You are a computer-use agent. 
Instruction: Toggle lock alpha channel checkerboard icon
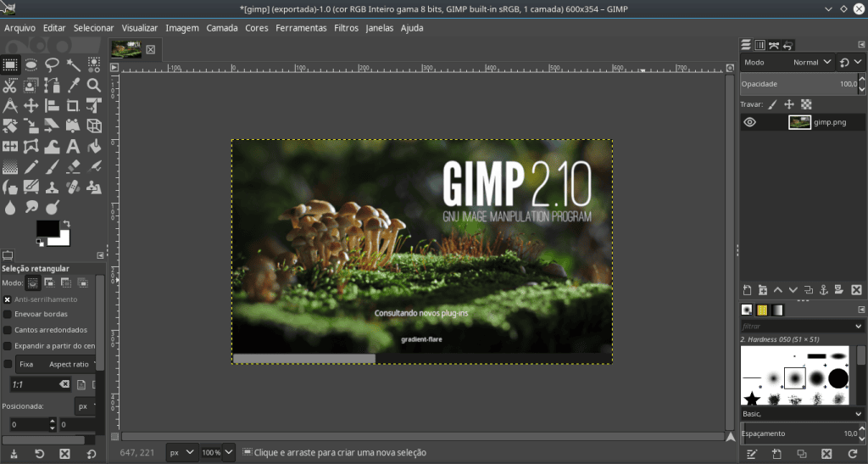click(807, 104)
